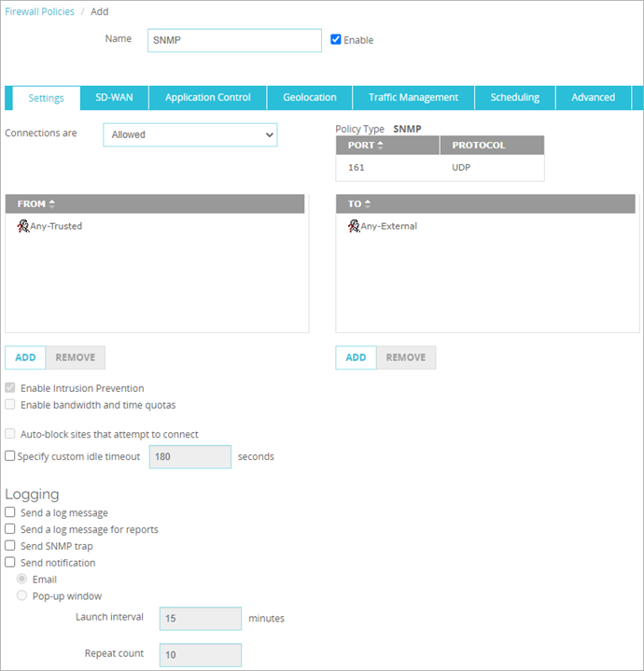Open the Connections are dropdown
This screenshot has height=671, width=644.
pyautogui.click(x=189, y=134)
